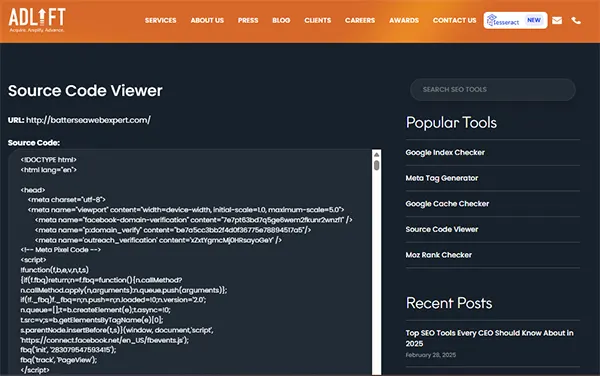Open Google Index Checker tool
Screen dimensions: 600x376
coord(445,152)
